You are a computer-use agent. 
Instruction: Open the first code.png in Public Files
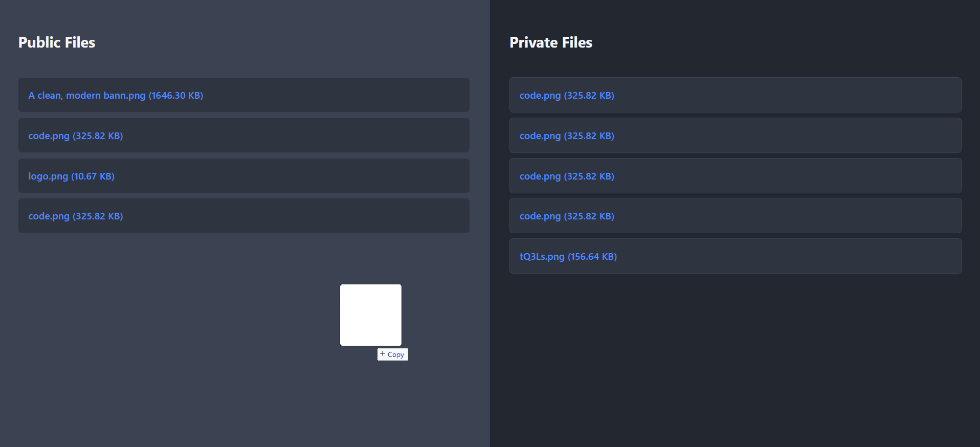pos(49,136)
